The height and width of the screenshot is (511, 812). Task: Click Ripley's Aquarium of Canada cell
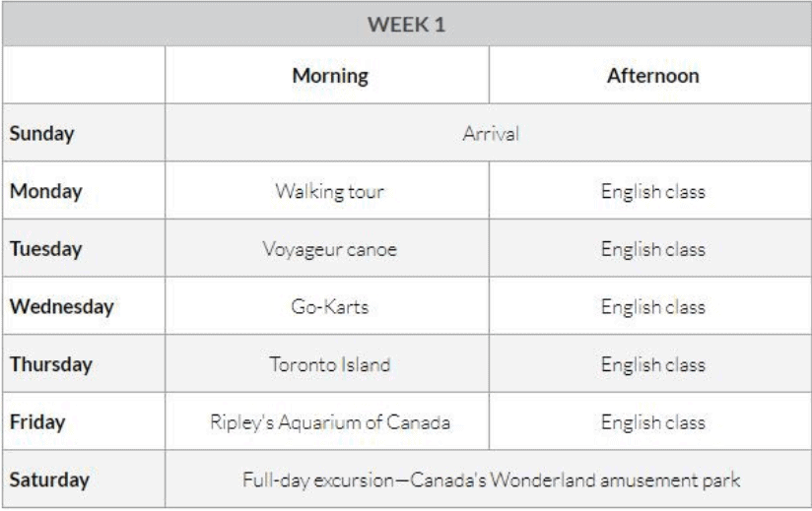330,422
